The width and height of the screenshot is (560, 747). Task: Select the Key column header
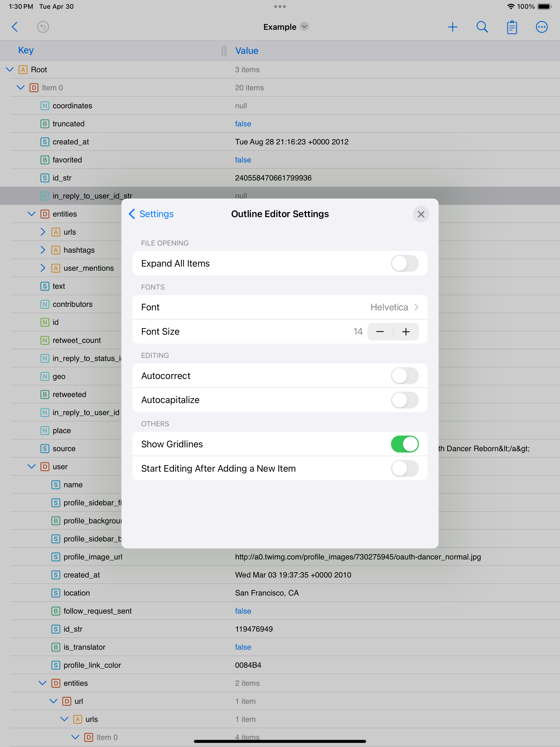[x=26, y=50]
